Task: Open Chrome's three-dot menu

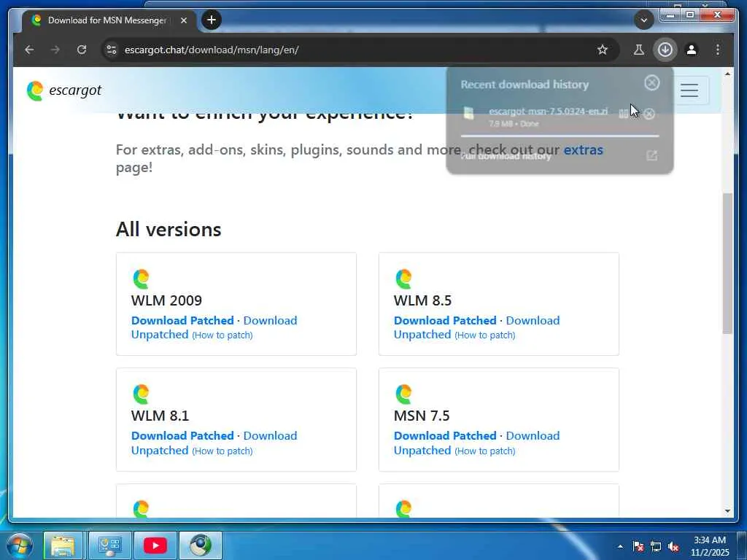Action: [x=718, y=50]
